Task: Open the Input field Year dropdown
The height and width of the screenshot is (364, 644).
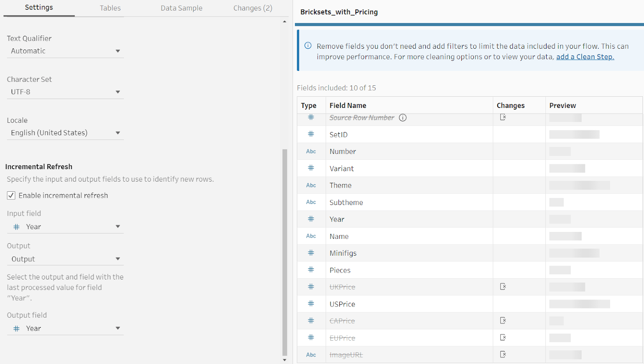Action: (x=65, y=227)
